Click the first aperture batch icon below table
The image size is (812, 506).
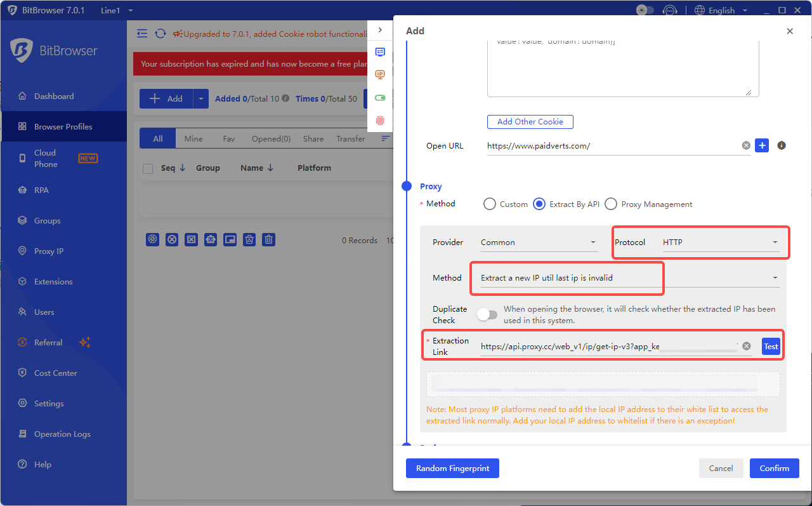pos(152,239)
